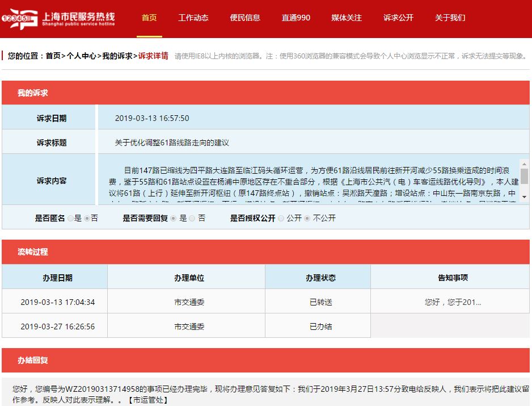Navigate to 媒体关注
Image resolution: width=532 pixels, height=406 pixels.
[347, 18]
